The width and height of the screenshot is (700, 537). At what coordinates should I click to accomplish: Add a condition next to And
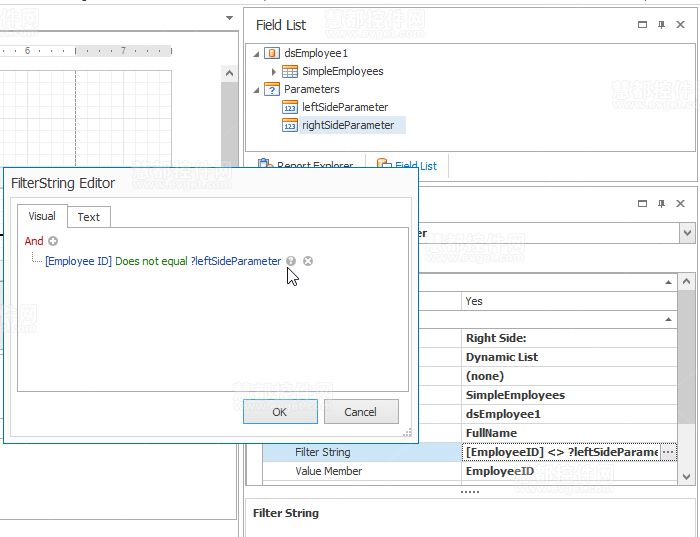click(x=53, y=241)
